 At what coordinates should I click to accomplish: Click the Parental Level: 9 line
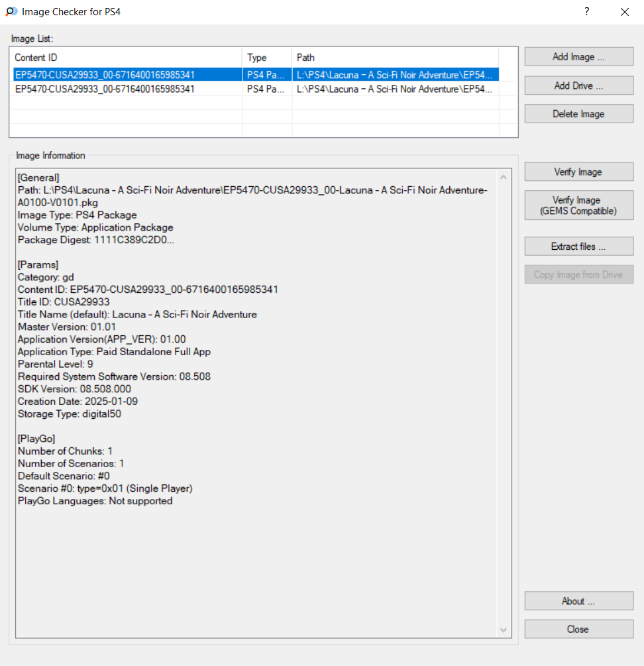(x=56, y=364)
